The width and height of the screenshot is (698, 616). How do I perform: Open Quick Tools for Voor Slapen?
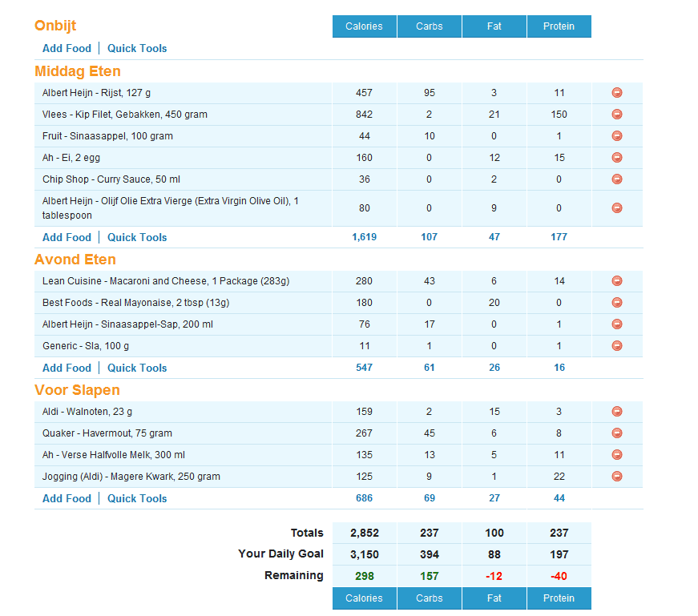coord(137,498)
